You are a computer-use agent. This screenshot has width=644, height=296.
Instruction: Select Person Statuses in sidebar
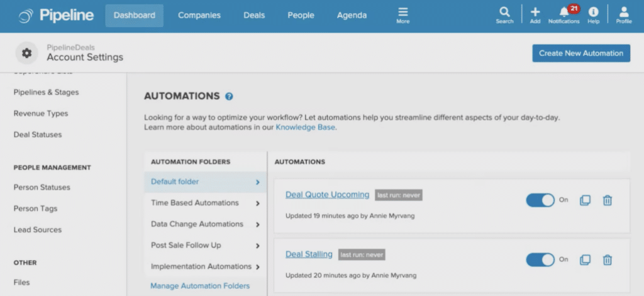pos(42,188)
